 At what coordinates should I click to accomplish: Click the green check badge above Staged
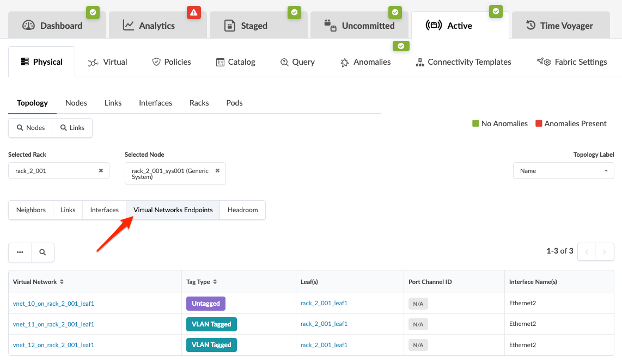[x=295, y=12]
